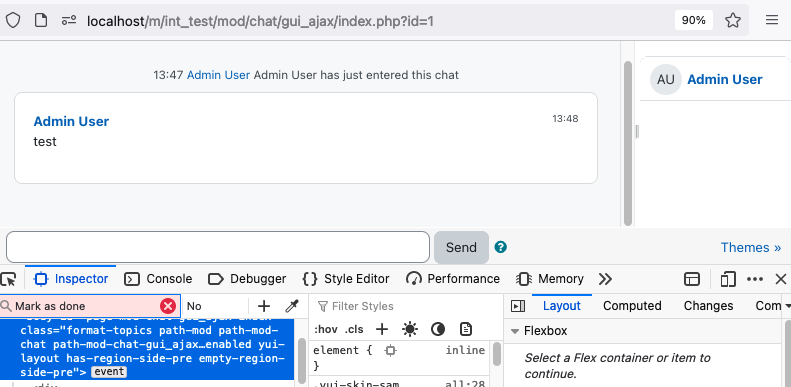Select the highlighted body markup node
The image size is (791, 387).
click(147, 349)
